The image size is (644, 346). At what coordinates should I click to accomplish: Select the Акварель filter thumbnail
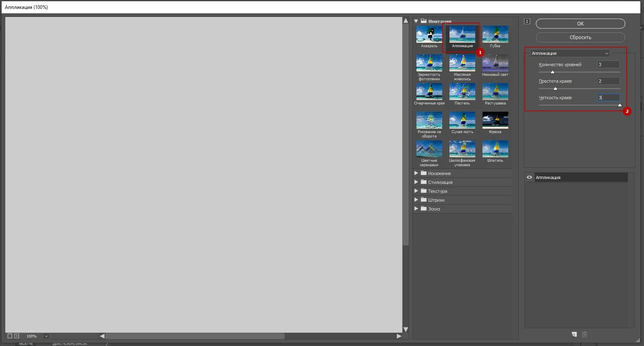pos(429,34)
